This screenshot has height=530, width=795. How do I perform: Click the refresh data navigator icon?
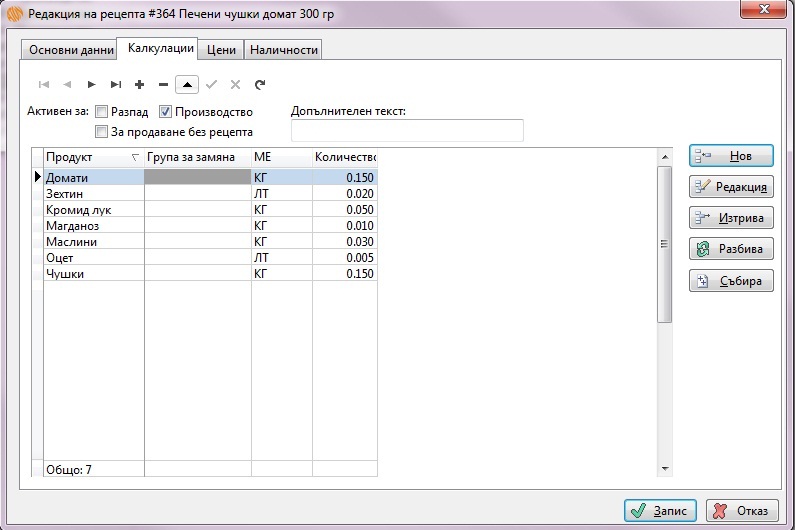260,85
